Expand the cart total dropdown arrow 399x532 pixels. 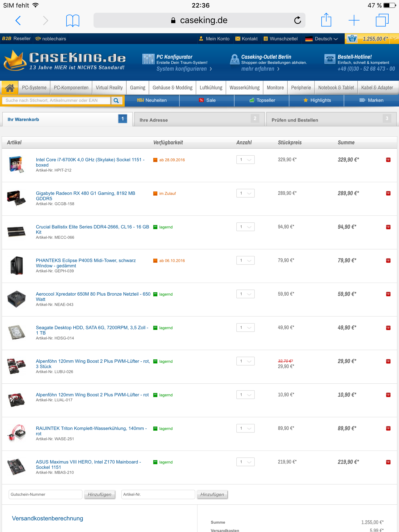coord(394,39)
